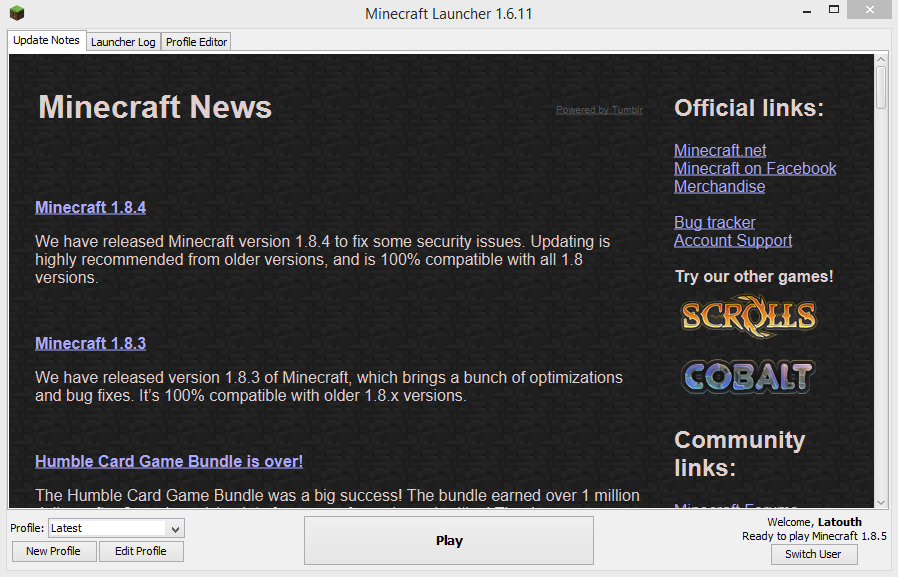The width and height of the screenshot is (898, 577).
Task: Follow the Powered by Tumblr link
Action: 599,110
